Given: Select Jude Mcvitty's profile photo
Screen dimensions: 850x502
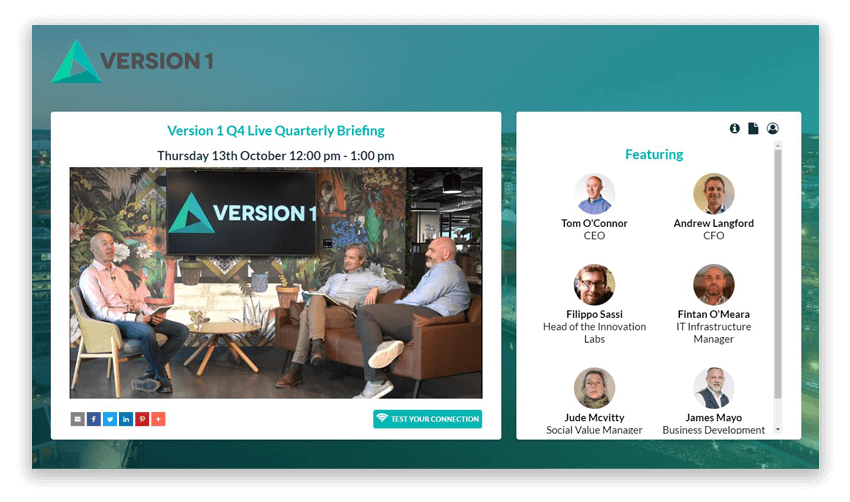Looking at the screenshot, I should 594,388.
